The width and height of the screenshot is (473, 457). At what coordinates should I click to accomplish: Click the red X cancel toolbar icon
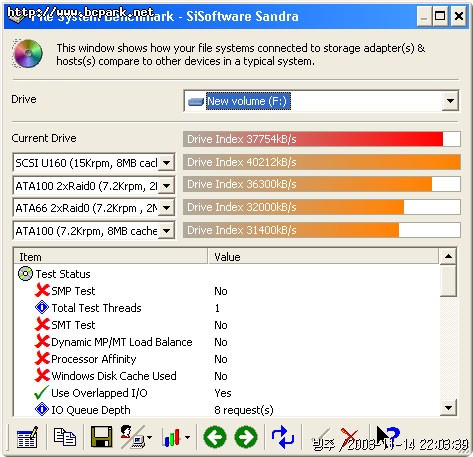pyautogui.click(x=349, y=438)
